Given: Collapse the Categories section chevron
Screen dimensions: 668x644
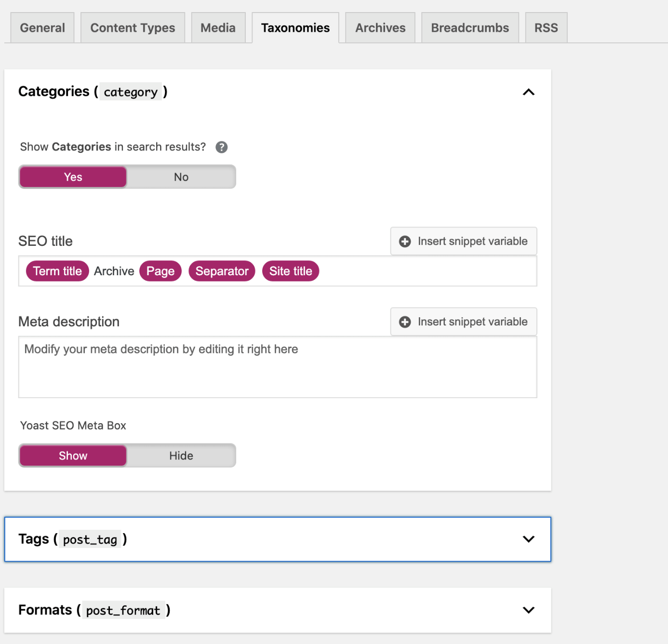Looking at the screenshot, I should click(x=529, y=92).
